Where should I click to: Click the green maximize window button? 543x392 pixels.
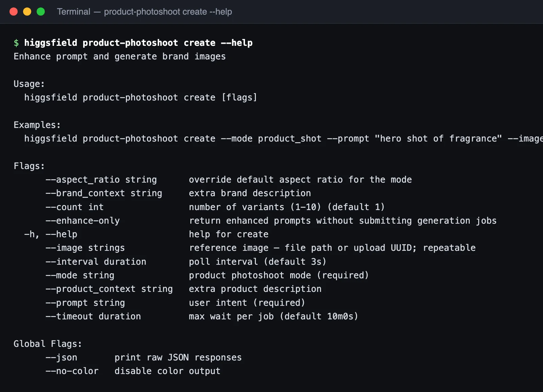click(x=41, y=12)
